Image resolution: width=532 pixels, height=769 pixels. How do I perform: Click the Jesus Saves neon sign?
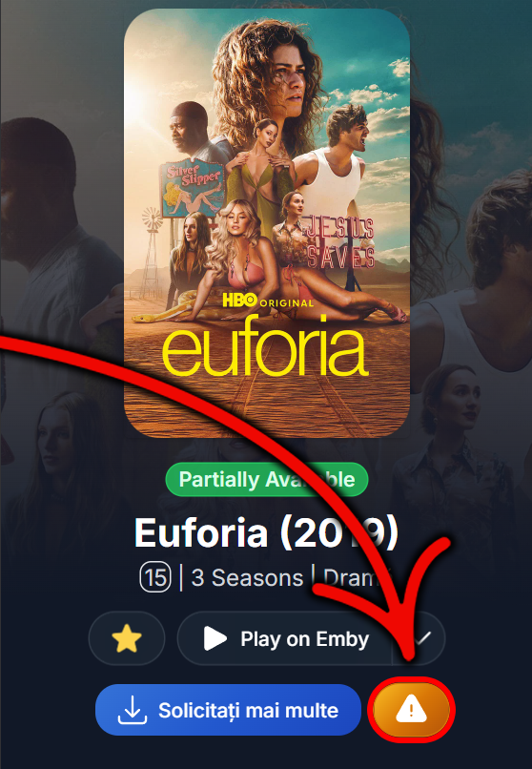pyautogui.click(x=340, y=243)
